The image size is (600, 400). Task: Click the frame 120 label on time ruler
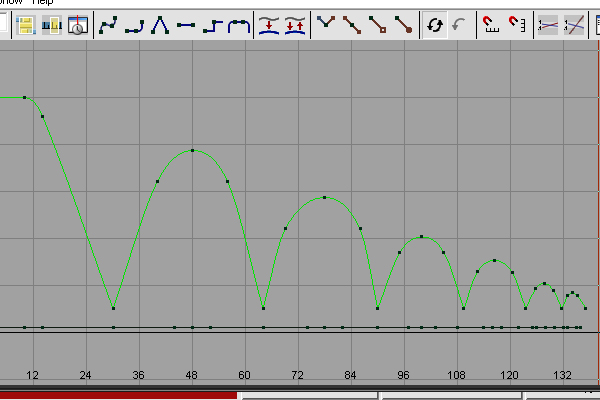click(509, 375)
